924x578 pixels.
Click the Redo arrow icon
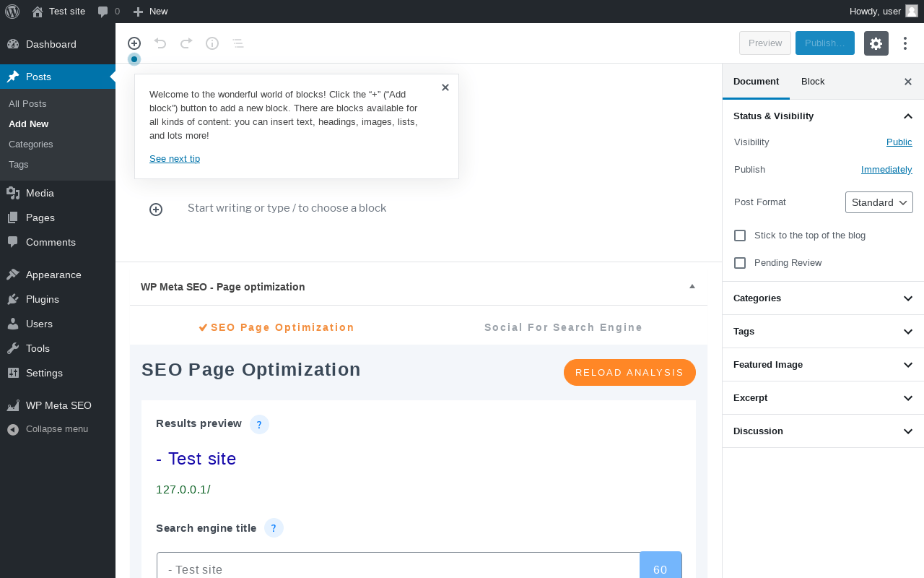(x=186, y=43)
